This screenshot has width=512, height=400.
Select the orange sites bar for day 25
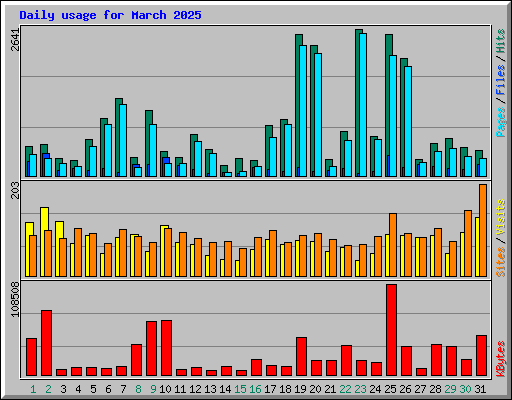click(x=393, y=245)
